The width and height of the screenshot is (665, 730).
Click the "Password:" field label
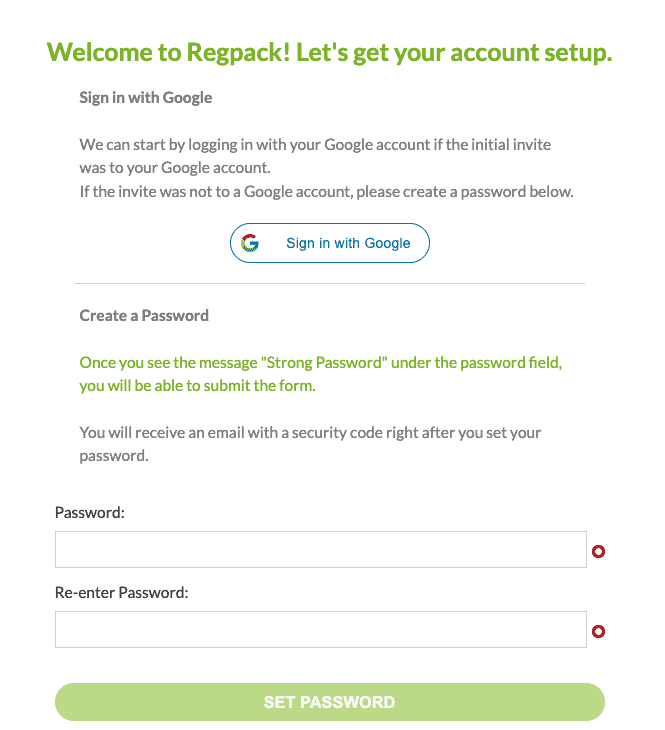(89, 512)
